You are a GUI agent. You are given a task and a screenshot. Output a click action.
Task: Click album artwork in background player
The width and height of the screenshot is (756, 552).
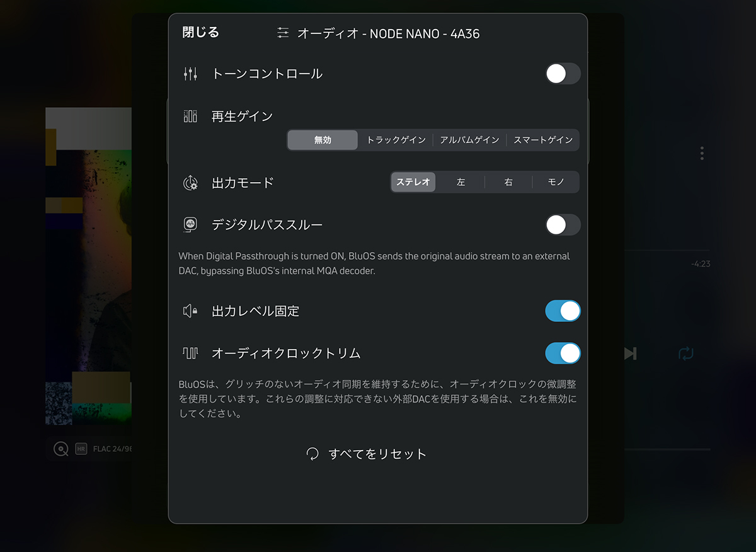88,266
